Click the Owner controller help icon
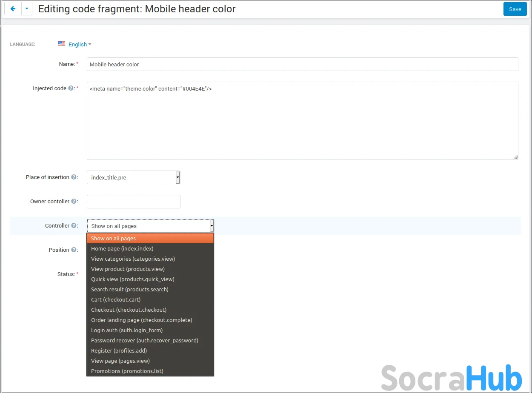Screen dimensions: 532x393 (x=74, y=202)
